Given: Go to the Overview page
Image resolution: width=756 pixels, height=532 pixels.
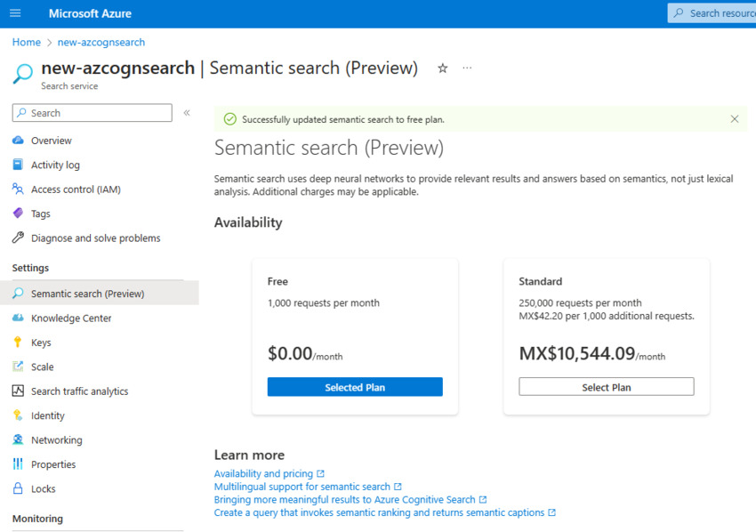Looking at the screenshot, I should (49, 140).
